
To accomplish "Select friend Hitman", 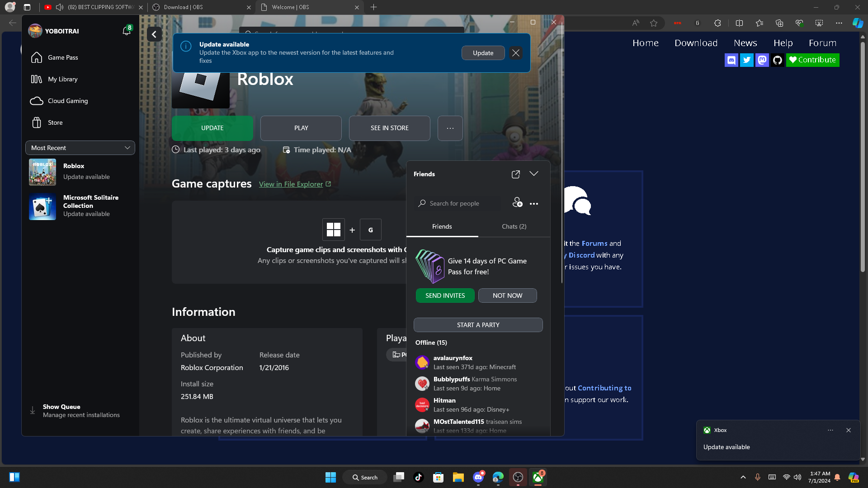I will (x=478, y=405).
